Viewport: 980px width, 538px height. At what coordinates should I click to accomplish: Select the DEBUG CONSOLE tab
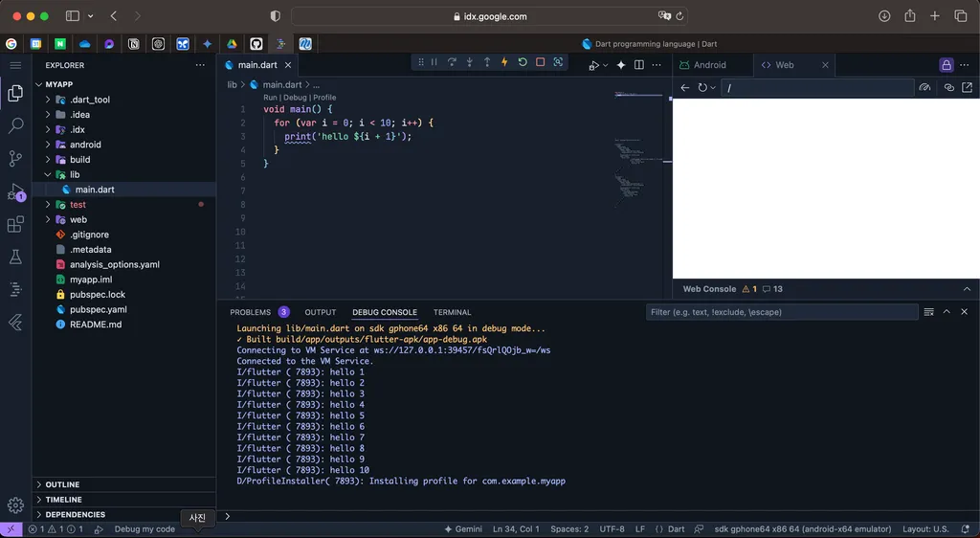(x=385, y=312)
